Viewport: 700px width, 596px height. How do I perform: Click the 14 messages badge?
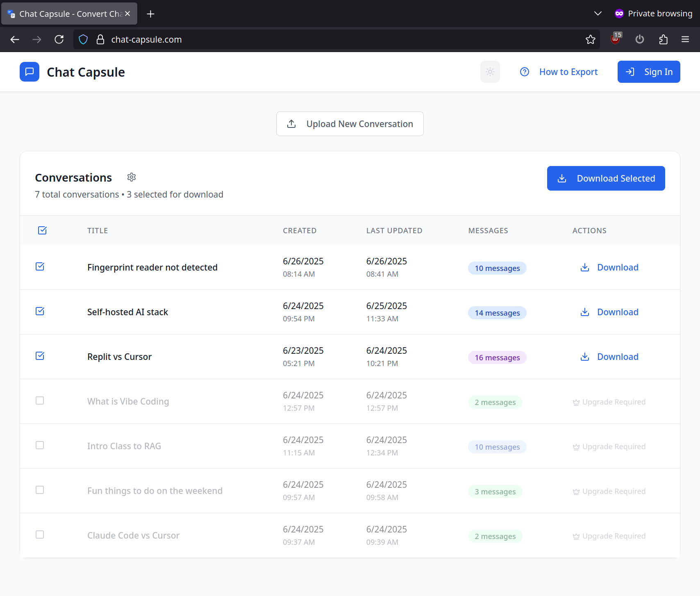497,313
